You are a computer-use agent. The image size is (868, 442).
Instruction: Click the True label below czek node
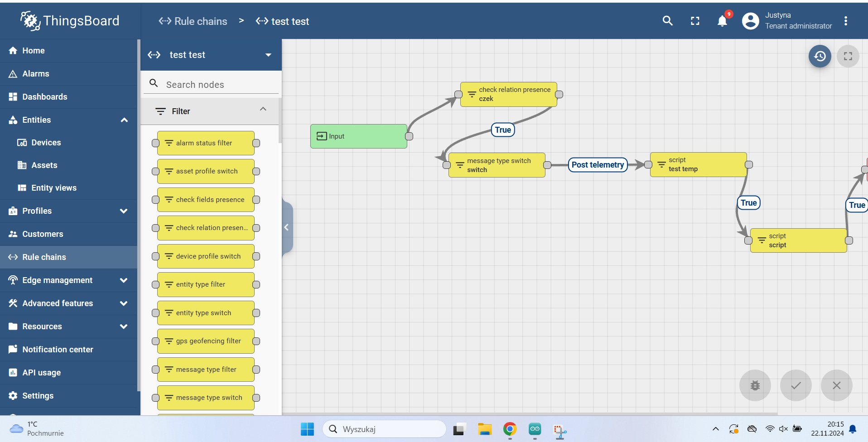(503, 130)
